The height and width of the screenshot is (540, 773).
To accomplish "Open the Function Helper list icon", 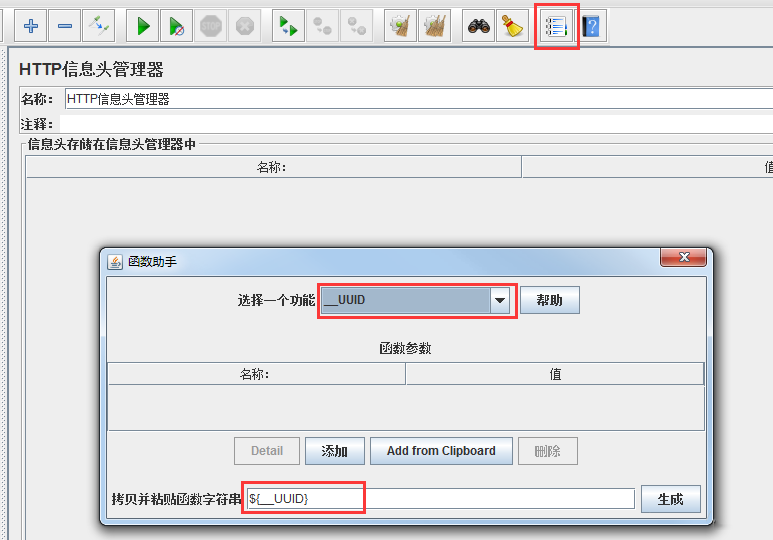I will (557, 26).
